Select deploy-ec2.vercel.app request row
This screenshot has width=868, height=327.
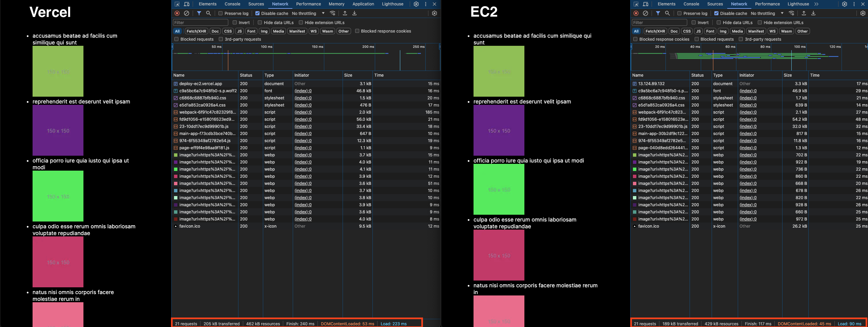pos(306,84)
